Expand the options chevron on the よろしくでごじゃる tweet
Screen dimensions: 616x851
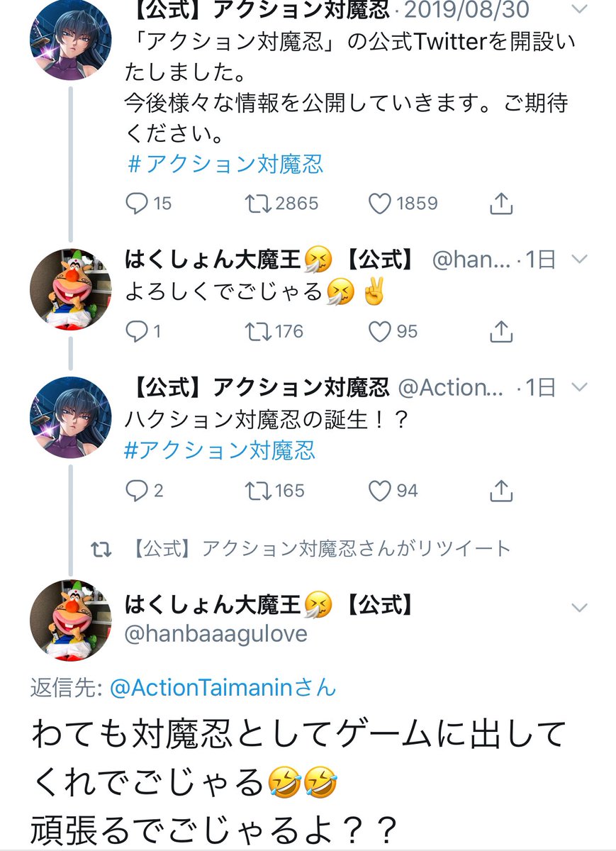(x=579, y=260)
